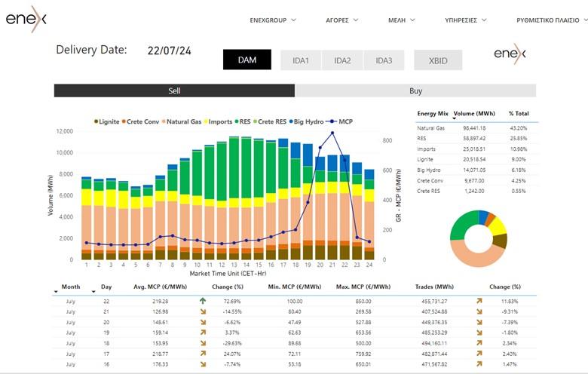Select the Crete Conv volume 9,677.00
Image resolution: width=588 pixels, height=374 pixels.
coord(474,180)
